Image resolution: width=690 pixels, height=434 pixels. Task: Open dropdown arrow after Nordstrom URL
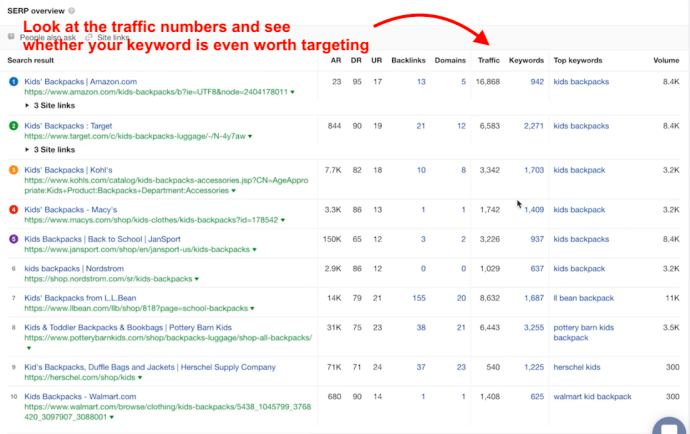pos(197,279)
